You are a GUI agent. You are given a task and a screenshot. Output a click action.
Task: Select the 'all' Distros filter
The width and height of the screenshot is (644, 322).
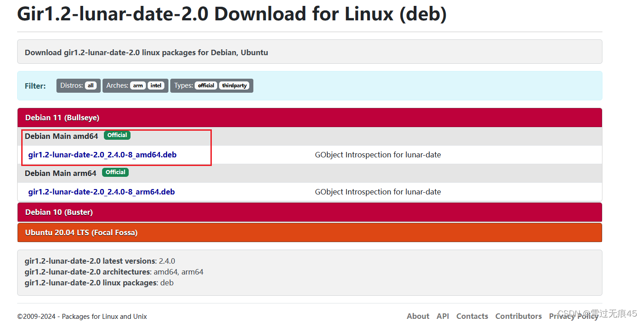pos(91,85)
